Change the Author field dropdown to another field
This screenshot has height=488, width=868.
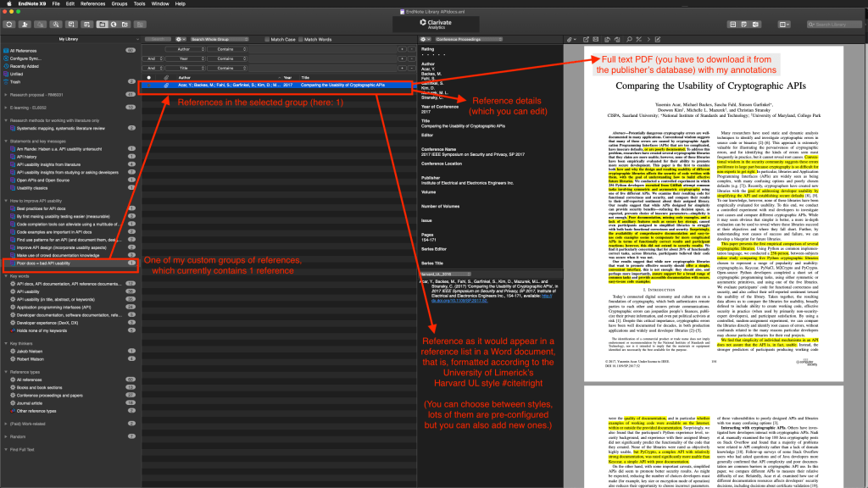tap(185, 49)
